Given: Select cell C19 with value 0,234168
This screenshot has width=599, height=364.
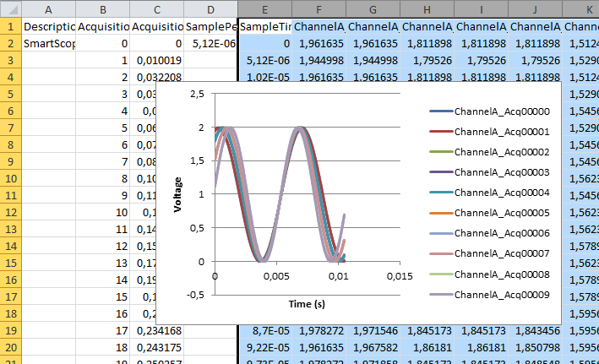Looking at the screenshot, I should tap(157, 330).
